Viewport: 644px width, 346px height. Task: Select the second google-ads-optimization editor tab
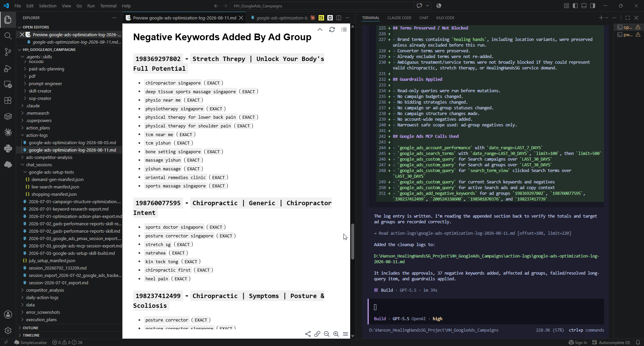(278, 18)
